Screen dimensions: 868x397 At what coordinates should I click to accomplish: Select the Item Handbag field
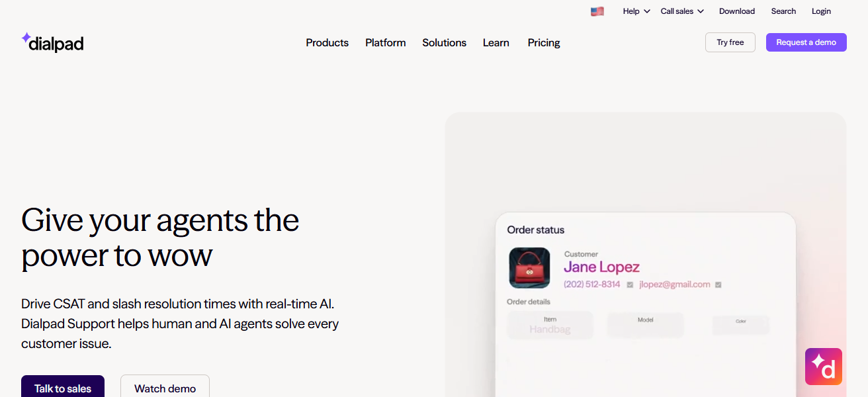click(550, 325)
